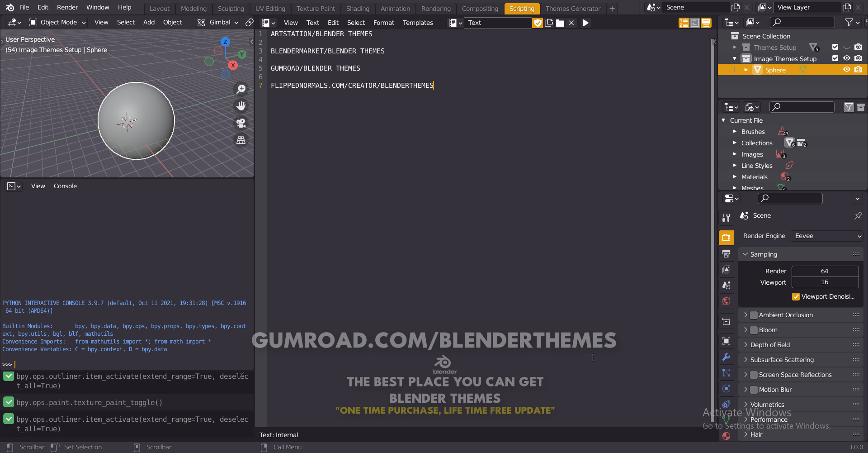Click Render samples field 64
Image resolution: width=868 pixels, height=453 pixels.
(x=825, y=271)
